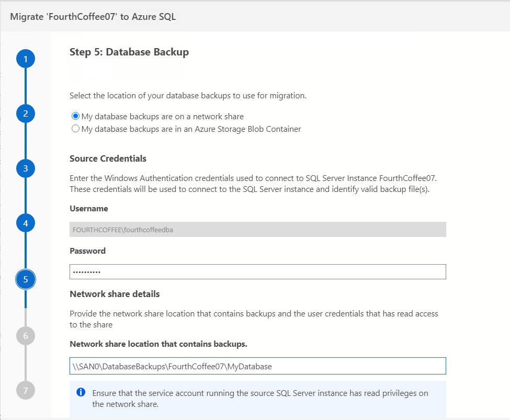510x420 pixels.
Task: Return to step 4 circle
Action: 25,223
